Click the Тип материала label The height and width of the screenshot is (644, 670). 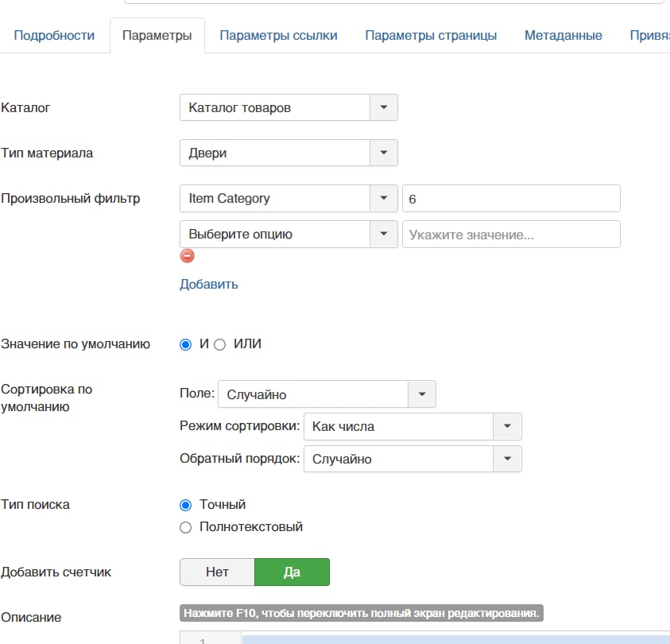(x=47, y=153)
